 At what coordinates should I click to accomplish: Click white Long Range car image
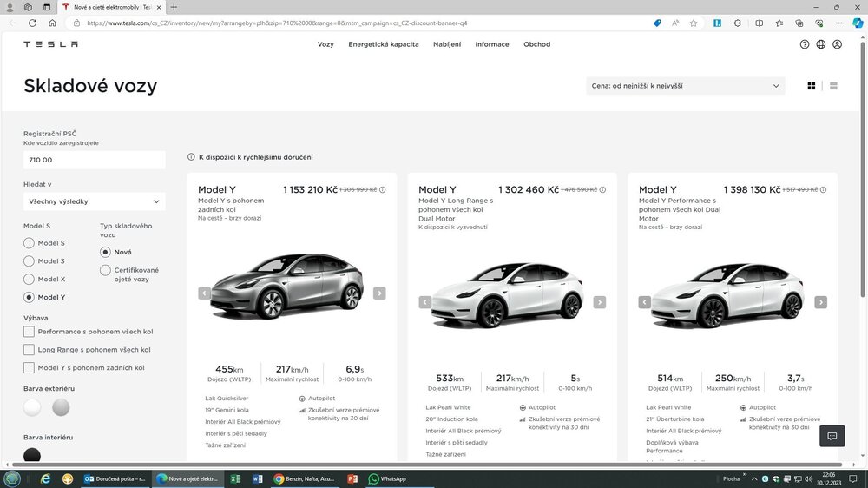508,294
